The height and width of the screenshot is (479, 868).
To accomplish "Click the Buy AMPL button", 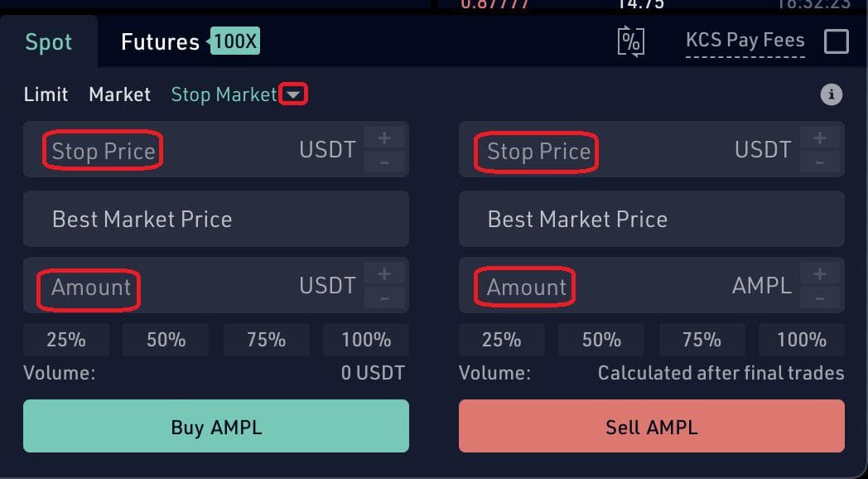I will click(x=216, y=427).
